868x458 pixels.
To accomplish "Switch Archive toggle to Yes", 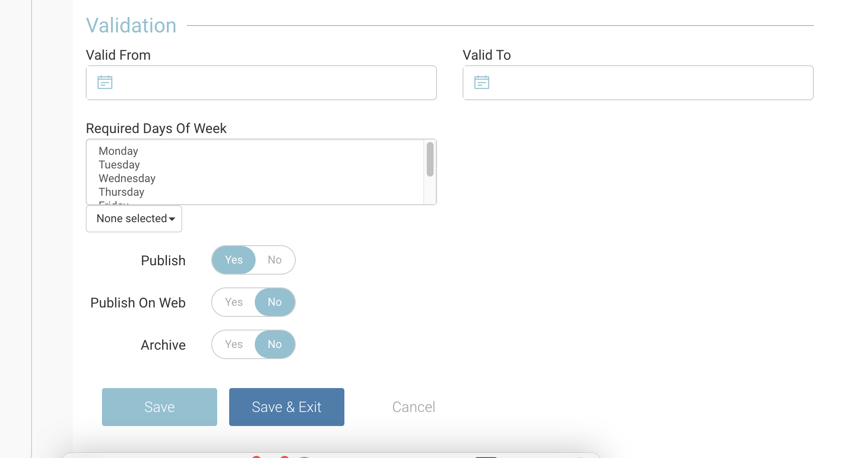I will tap(234, 345).
